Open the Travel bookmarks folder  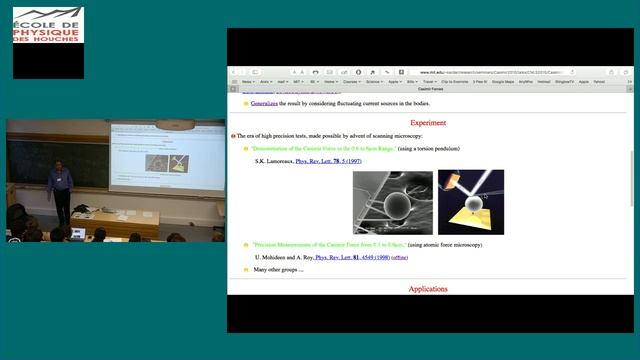(429, 82)
